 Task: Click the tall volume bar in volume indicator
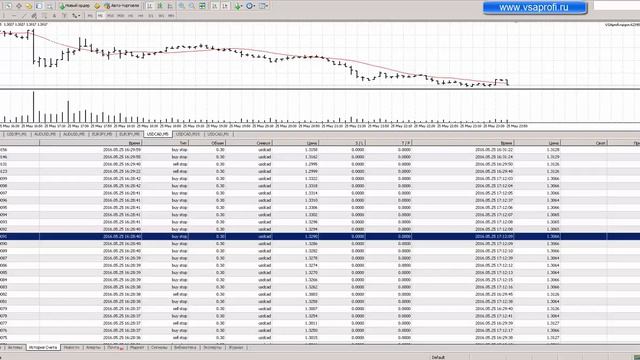pos(33,107)
